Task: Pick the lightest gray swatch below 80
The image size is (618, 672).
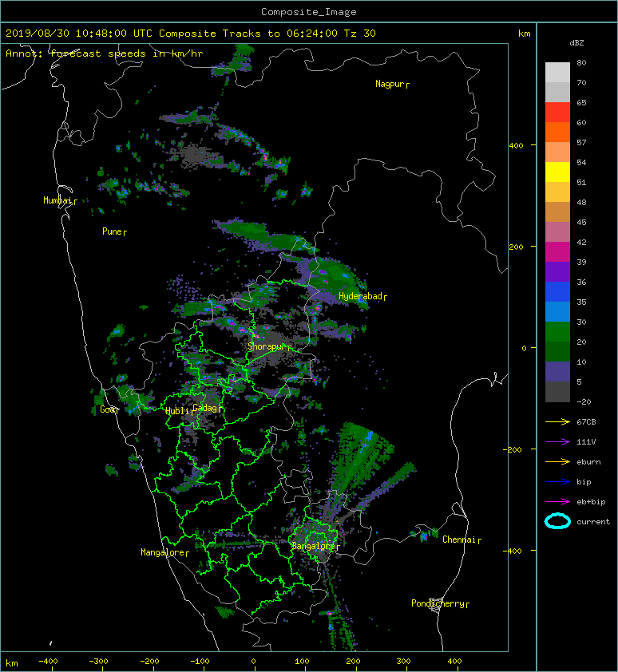Action: 557,72
